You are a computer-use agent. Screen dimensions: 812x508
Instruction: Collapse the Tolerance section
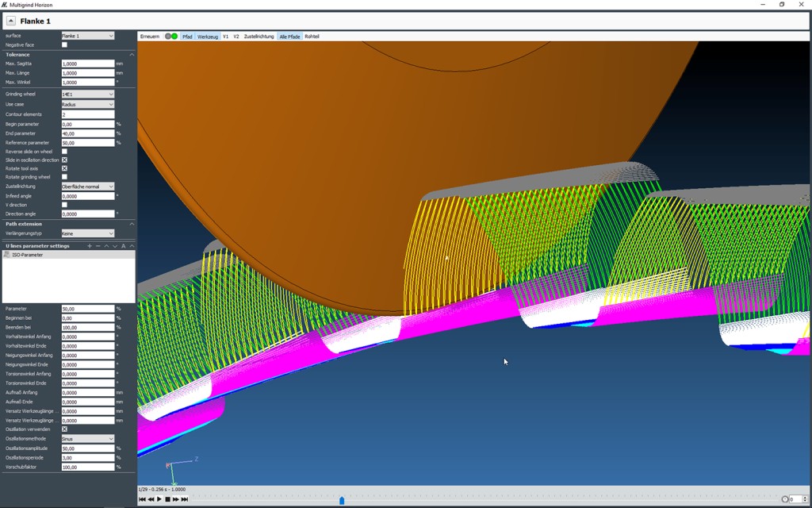click(132, 55)
